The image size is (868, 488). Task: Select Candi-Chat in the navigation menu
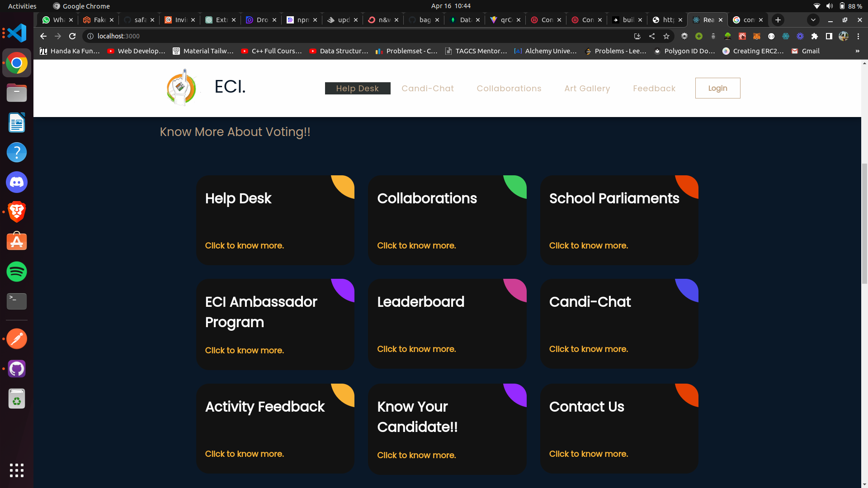pyautogui.click(x=428, y=88)
